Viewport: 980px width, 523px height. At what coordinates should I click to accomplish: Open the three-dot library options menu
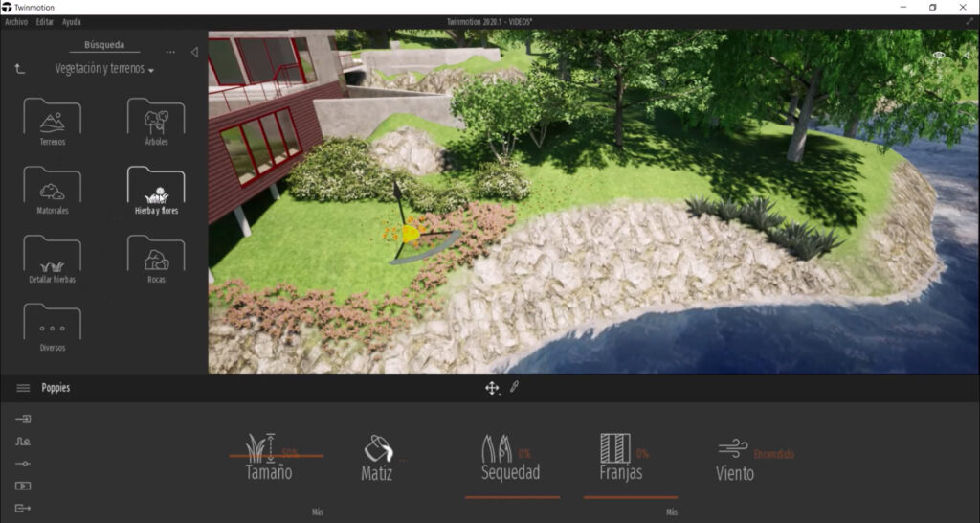170,53
